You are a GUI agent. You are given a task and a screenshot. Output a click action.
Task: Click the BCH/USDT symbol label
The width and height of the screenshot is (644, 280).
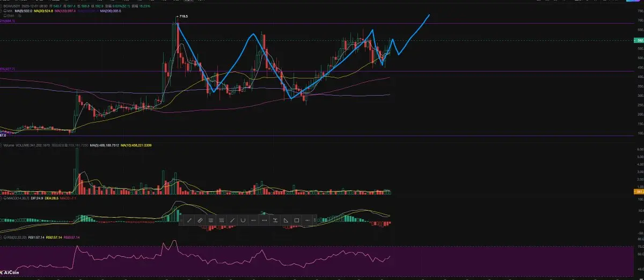(x=12, y=6)
